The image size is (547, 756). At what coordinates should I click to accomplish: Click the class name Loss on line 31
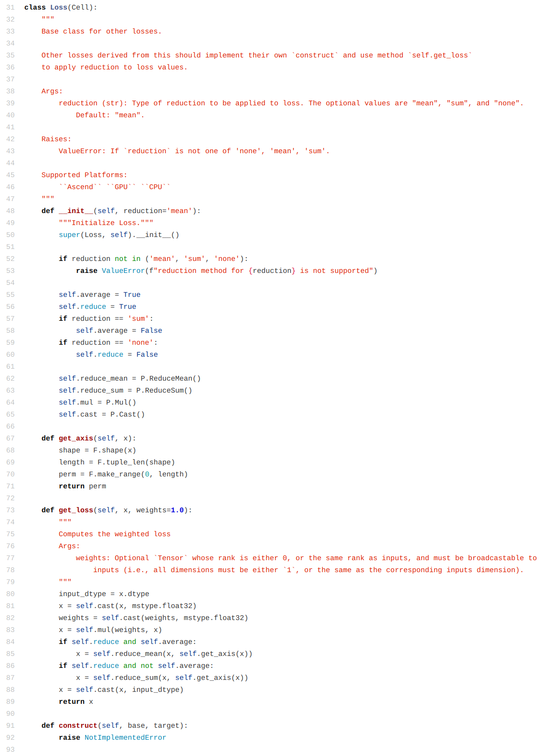pyautogui.click(x=59, y=8)
